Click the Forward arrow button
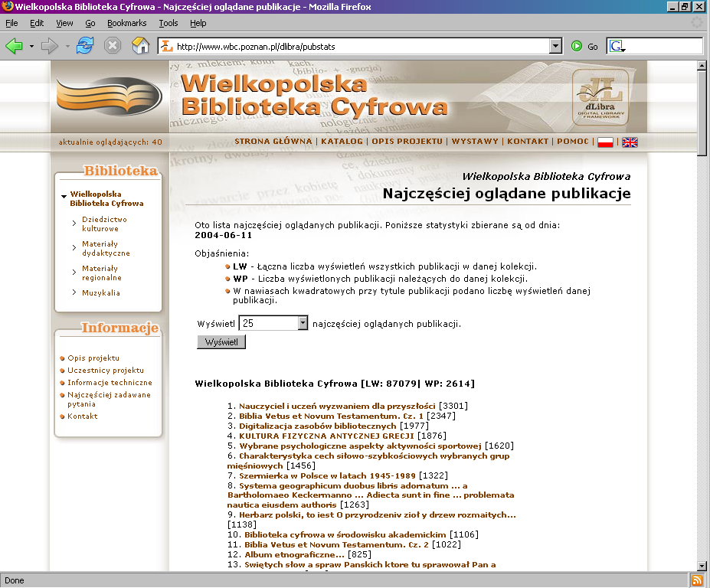 pos(50,46)
